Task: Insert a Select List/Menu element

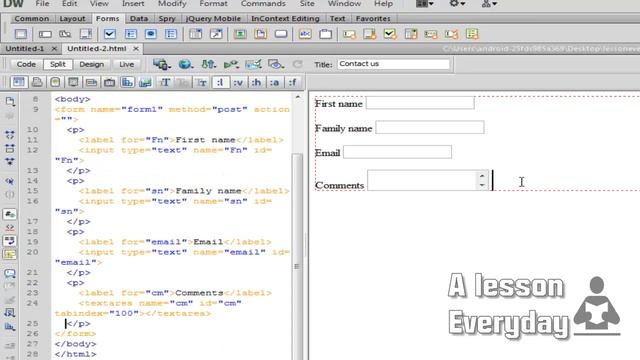Action: tap(196, 34)
